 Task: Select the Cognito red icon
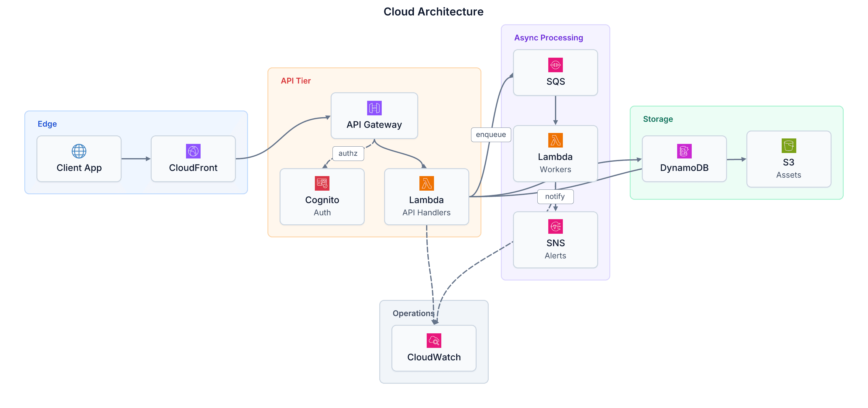pyautogui.click(x=322, y=183)
